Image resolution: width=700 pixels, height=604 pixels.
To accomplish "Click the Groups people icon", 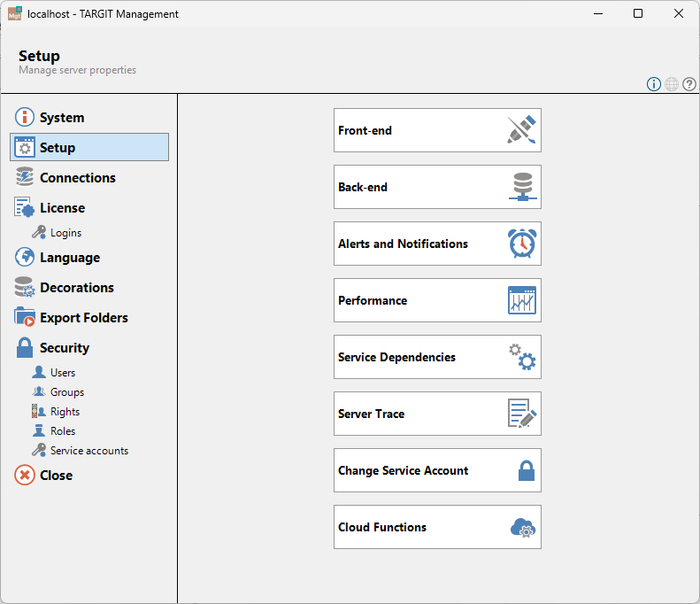I will [x=39, y=391].
